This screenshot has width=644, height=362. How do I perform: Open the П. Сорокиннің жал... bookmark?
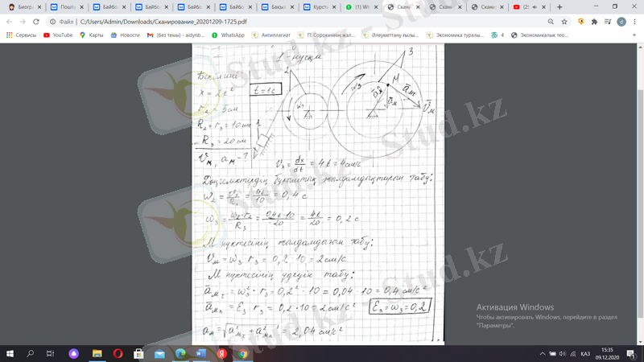(326, 35)
